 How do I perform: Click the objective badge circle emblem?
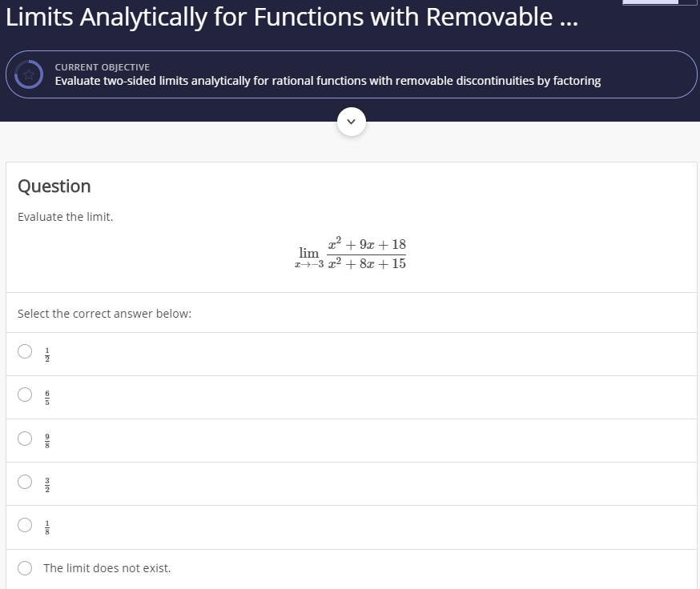(29, 74)
